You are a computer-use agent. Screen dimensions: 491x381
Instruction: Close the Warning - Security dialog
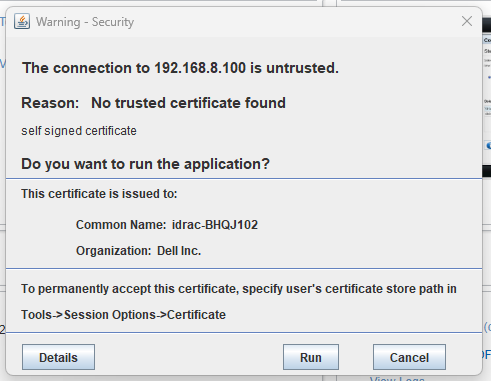(467, 21)
